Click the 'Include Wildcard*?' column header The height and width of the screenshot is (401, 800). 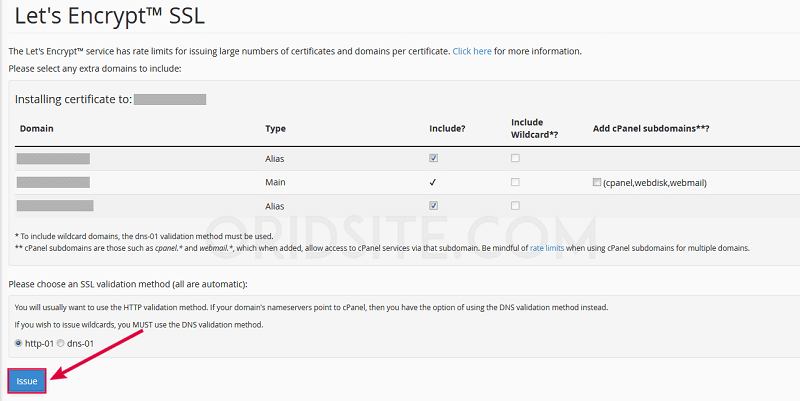click(535, 129)
